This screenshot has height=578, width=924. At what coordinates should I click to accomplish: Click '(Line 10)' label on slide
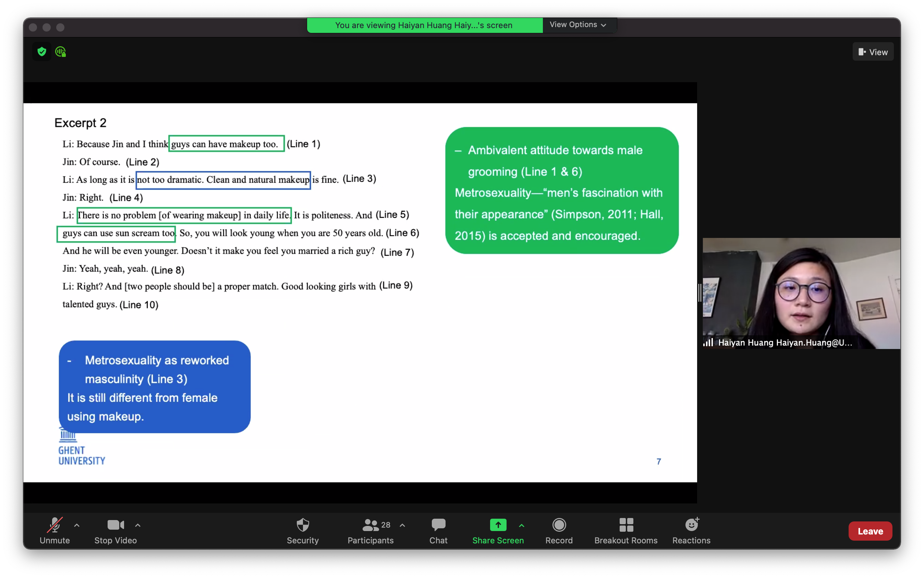(x=139, y=305)
